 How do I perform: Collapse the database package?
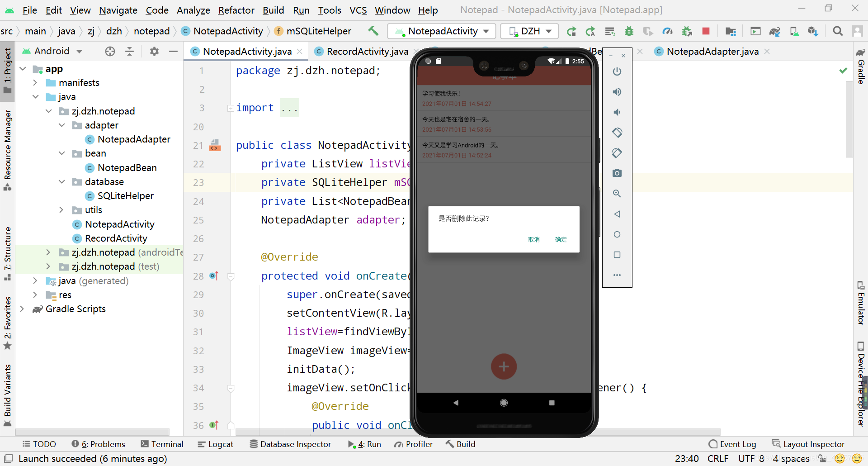(61, 181)
